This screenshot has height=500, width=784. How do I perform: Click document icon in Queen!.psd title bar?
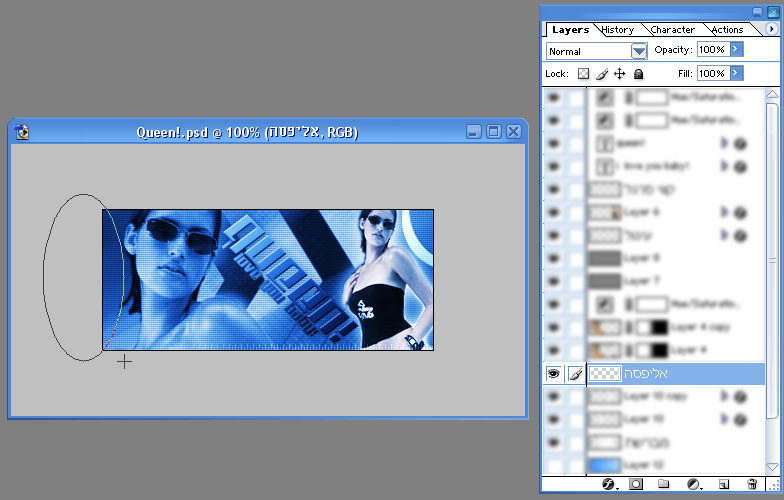click(x=22, y=132)
